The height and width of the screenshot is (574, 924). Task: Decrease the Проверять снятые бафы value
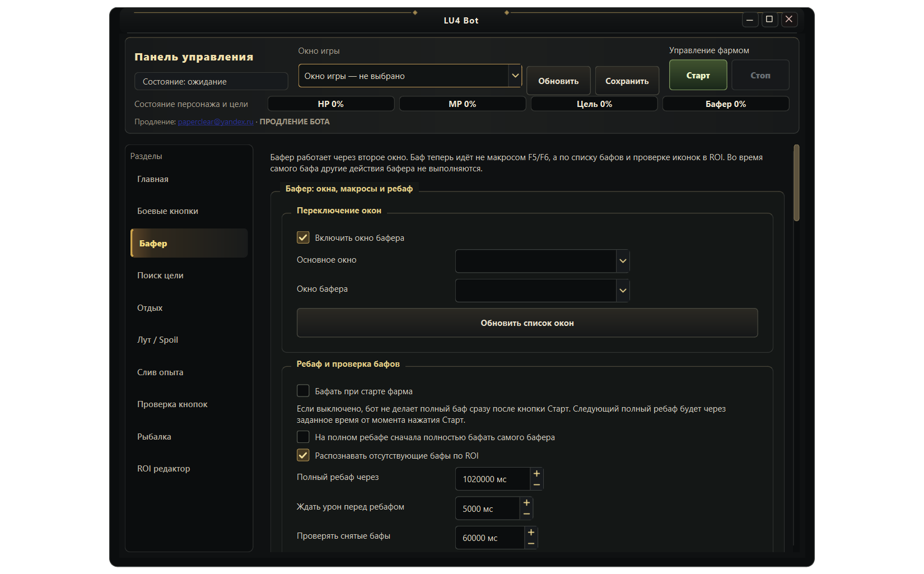point(531,543)
